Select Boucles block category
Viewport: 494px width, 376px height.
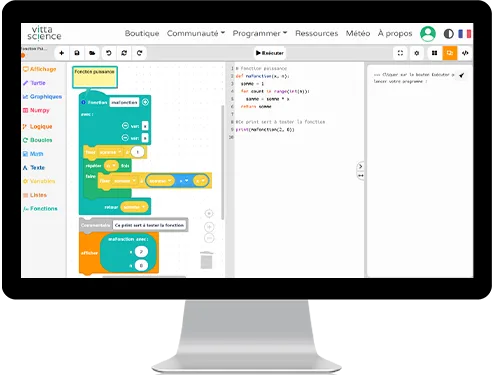pos(38,140)
